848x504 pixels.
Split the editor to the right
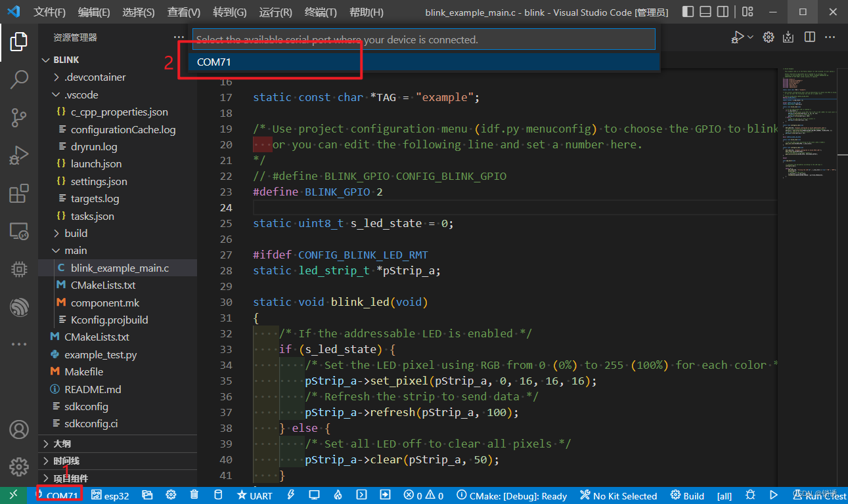pos(810,37)
